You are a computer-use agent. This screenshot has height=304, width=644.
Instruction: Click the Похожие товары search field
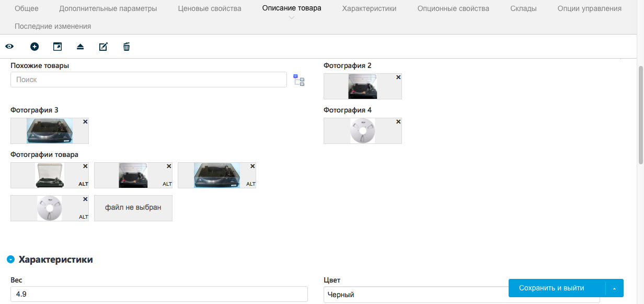tap(148, 80)
